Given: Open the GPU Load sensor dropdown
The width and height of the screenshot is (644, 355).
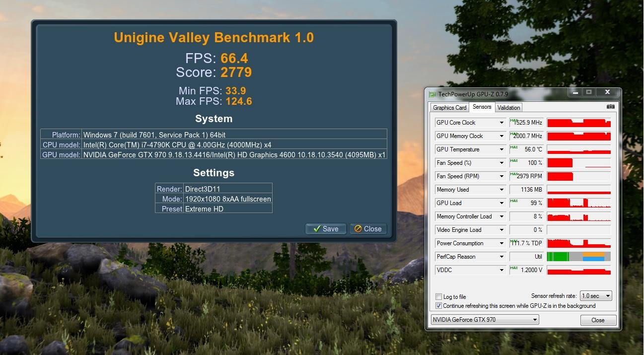Looking at the screenshot, I should tap(501, 203).
